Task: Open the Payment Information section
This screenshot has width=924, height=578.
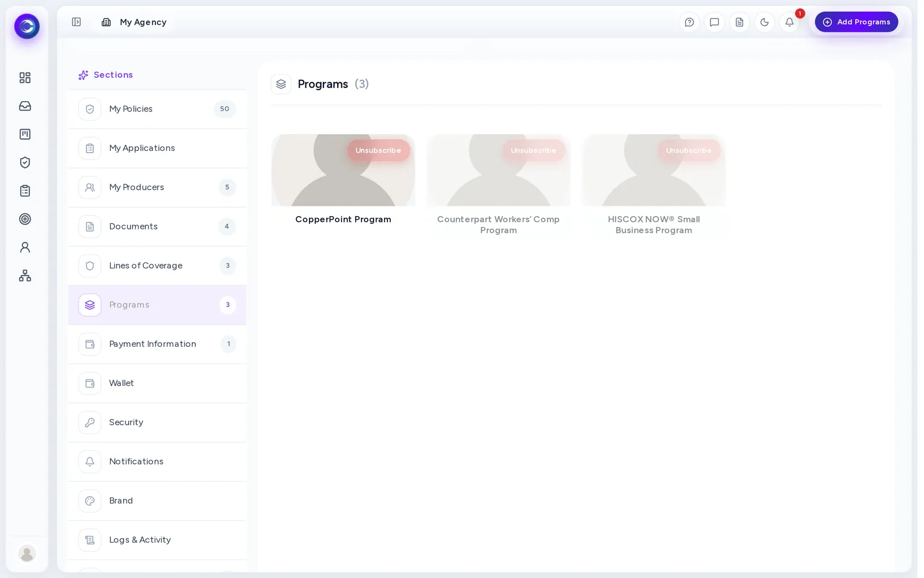Action: click(x=157, y=344)
